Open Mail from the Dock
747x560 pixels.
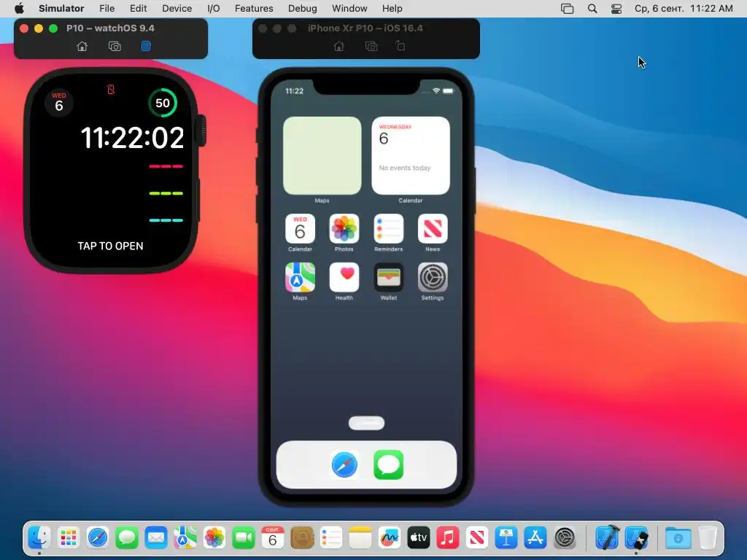[156, 538]
